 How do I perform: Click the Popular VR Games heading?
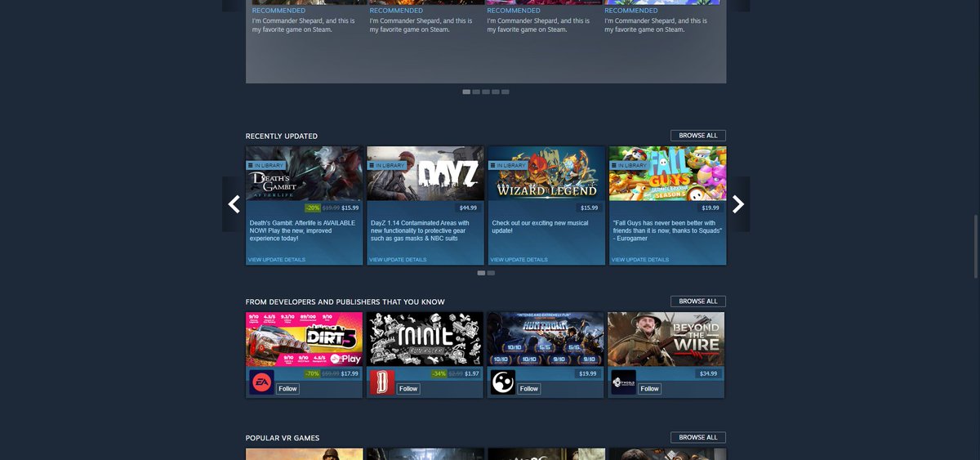pyautogui.click(x=283, y=439)
